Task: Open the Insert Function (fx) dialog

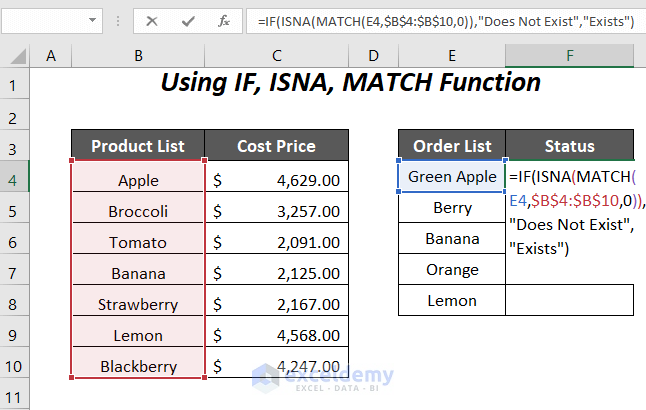Action: (225, 20)
